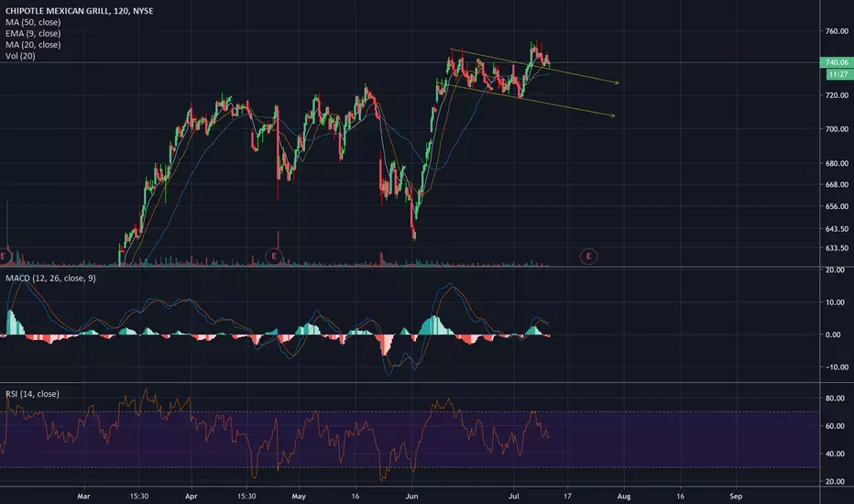Select the RSI (14, close) label
The image size is (854, 504).
point(33,394)
